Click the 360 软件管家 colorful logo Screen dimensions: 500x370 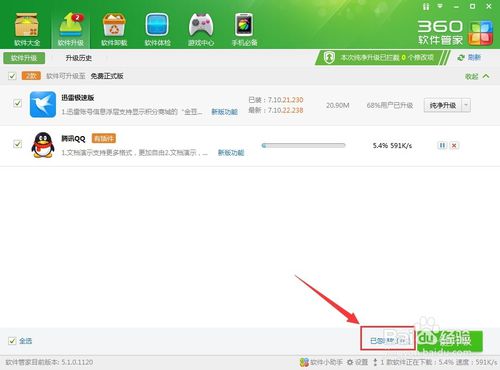click(x=480, y=33)
